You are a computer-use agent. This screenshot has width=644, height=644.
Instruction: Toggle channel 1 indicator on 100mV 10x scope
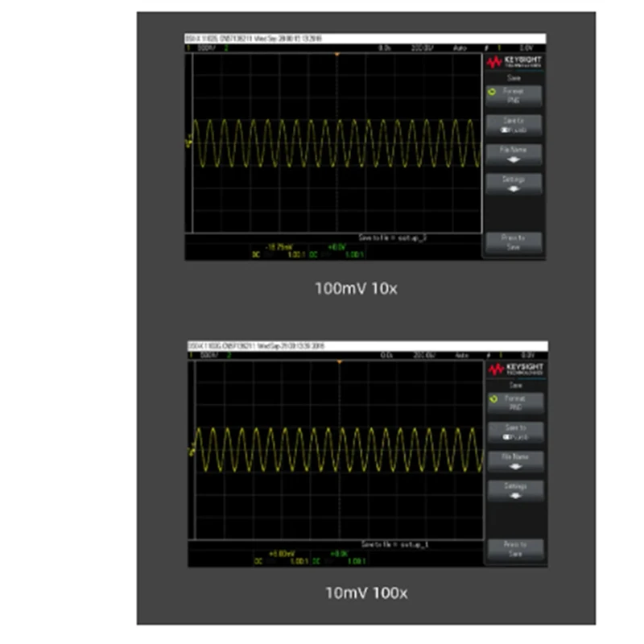point(188,48)
